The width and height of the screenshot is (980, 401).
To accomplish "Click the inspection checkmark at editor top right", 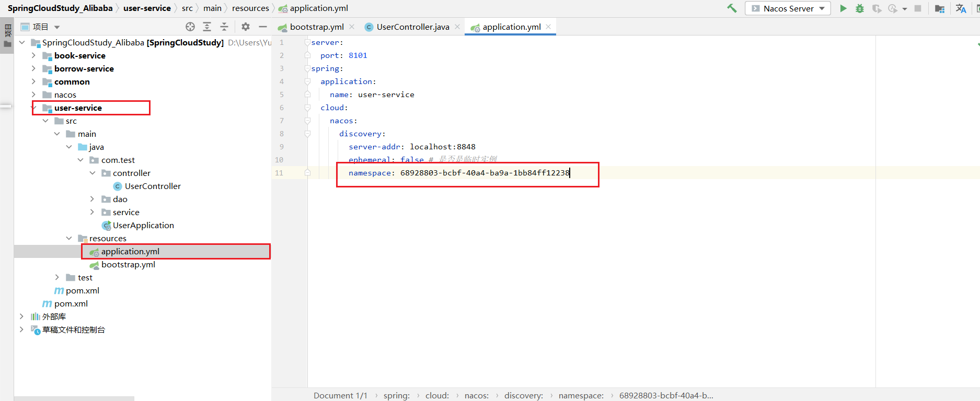I will click(977, 44).
